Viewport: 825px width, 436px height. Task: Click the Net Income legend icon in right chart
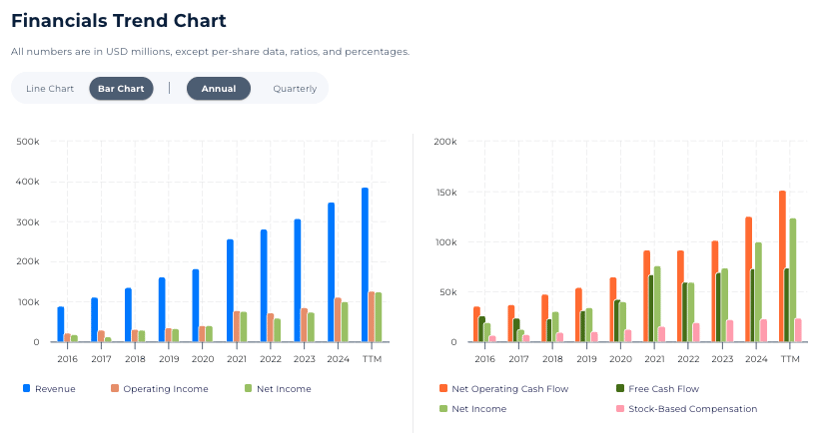[x=441, y=408]
